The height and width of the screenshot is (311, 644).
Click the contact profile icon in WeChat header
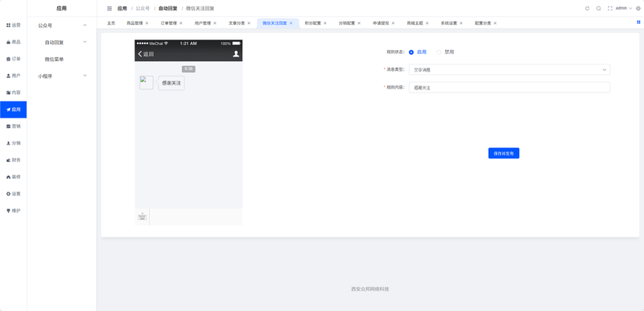236,54
